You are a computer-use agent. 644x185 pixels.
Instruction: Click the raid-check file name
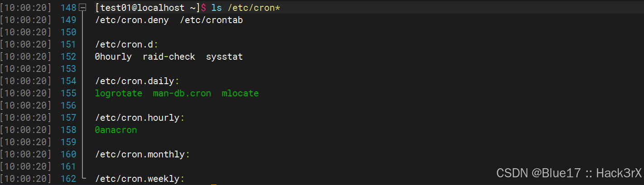(x=169, y=57)
